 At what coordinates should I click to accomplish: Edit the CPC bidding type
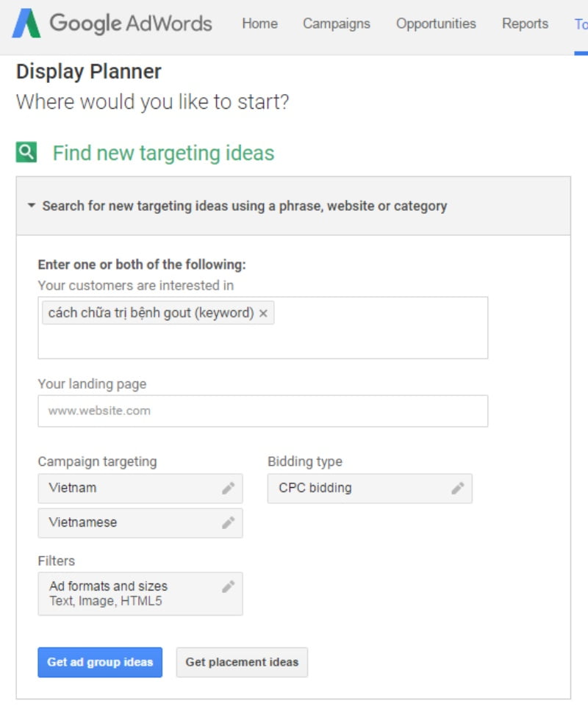pyautogui.click(x=458, y=488)
